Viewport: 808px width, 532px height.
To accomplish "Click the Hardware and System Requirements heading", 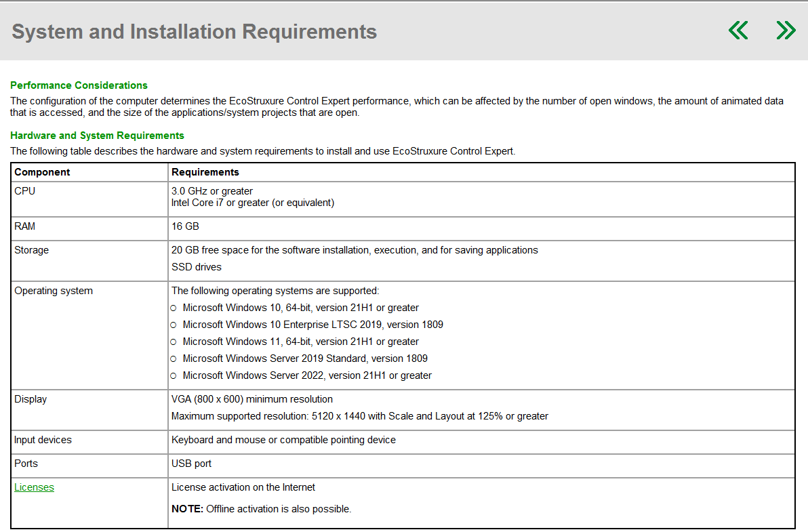I will pos(97,136).
